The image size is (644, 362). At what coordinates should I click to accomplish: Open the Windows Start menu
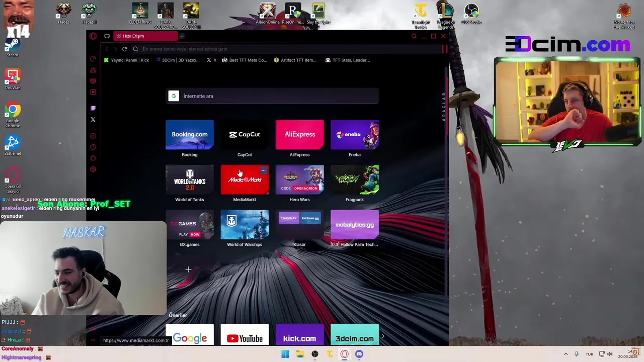pyautogui.click(x=285, y=354)
